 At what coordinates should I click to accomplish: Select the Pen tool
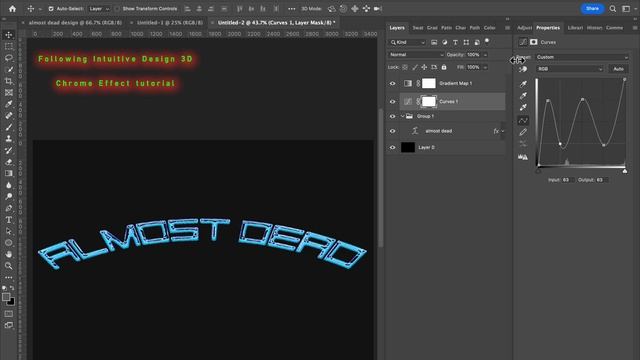pyautogui.click(x=9, y=208)
